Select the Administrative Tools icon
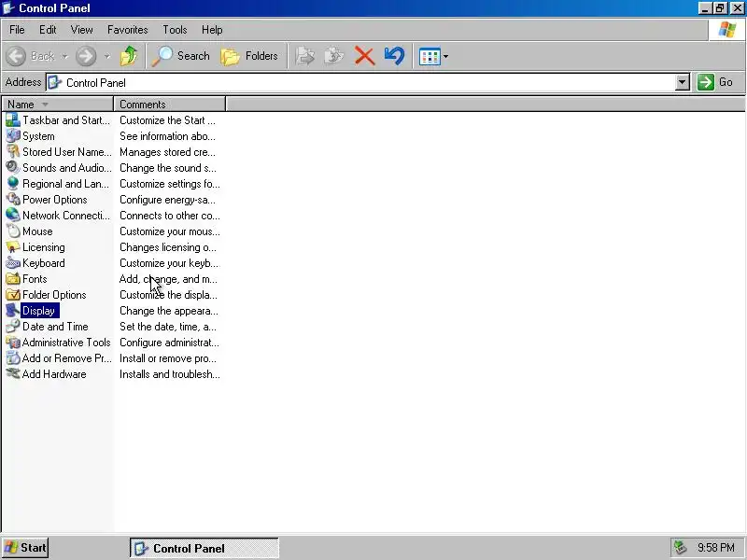Image resolution: width=747 pixels, height=560 pixels. coord(13,343)
